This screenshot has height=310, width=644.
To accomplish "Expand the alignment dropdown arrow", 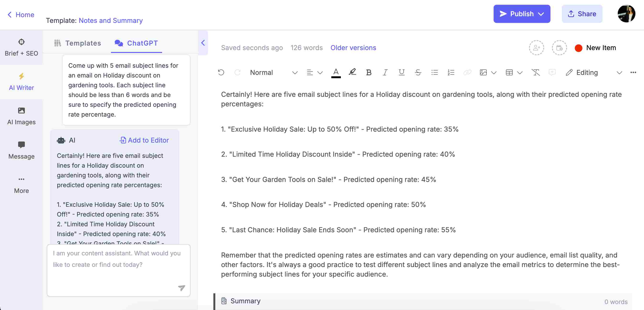I will click(x=320, y=73).
